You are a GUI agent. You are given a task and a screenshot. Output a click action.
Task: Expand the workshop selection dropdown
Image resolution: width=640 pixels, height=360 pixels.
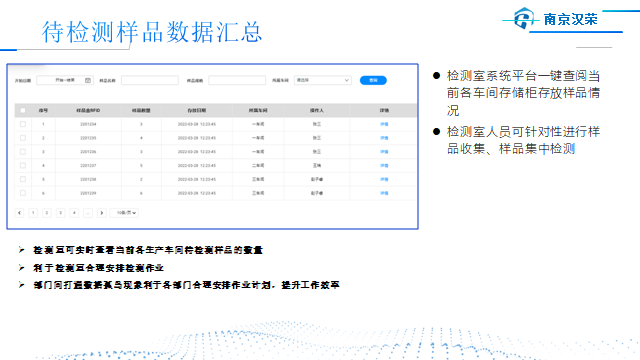[x=322, y=80]
